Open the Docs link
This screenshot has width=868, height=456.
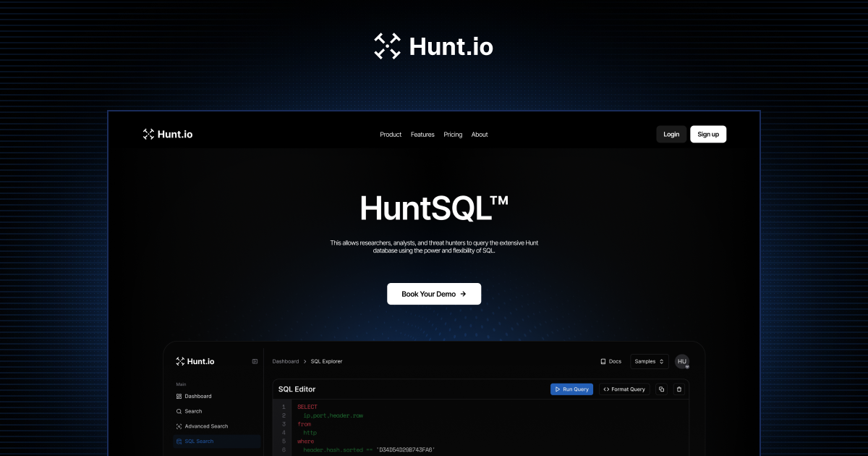[x=610, y=361]
